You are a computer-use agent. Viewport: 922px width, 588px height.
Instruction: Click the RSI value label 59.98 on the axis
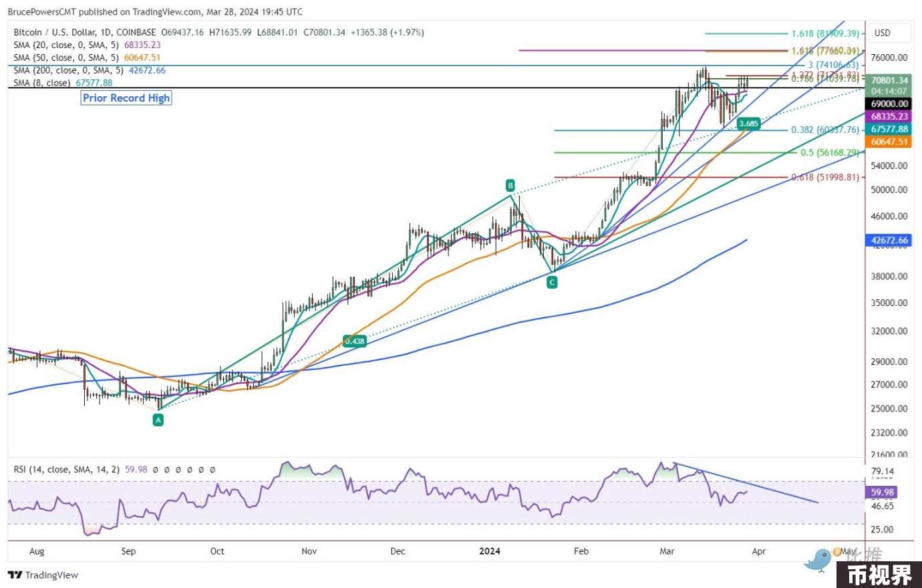[882, 492]
